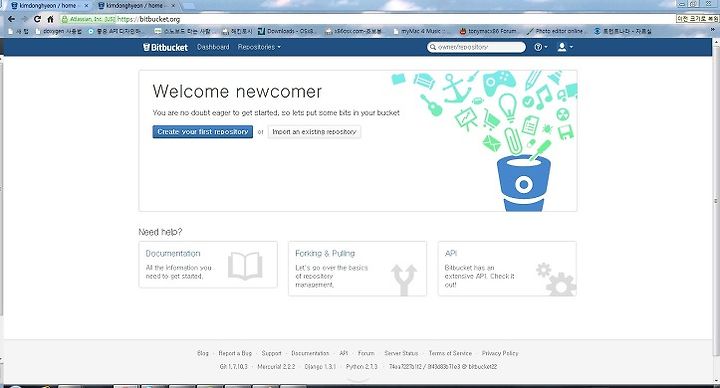Open Terms of Service footer link
The image size is (720, 388).
tap(450, 353)
